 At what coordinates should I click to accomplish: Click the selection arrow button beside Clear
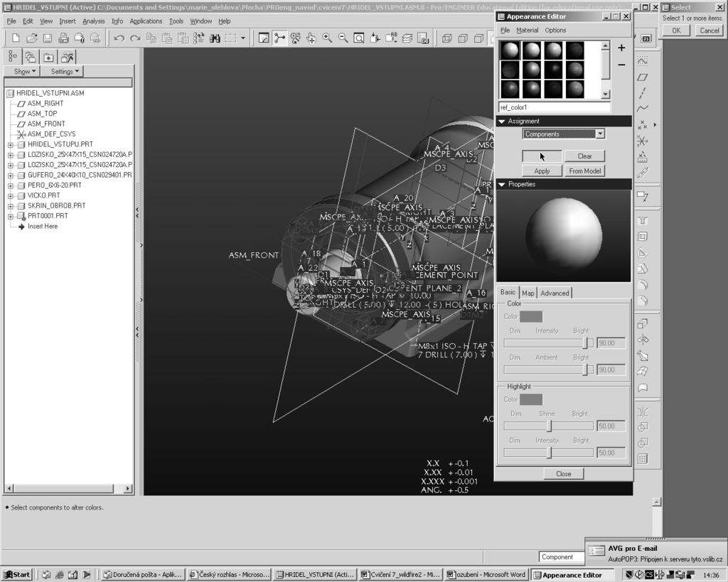[x=542, y=156]
